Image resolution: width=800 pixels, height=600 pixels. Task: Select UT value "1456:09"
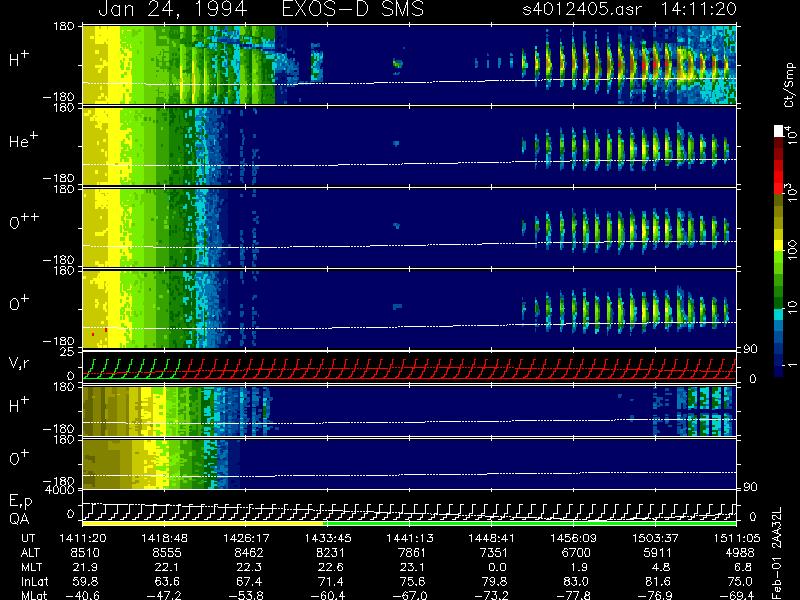pyautogui.click(x=573, y=538)
